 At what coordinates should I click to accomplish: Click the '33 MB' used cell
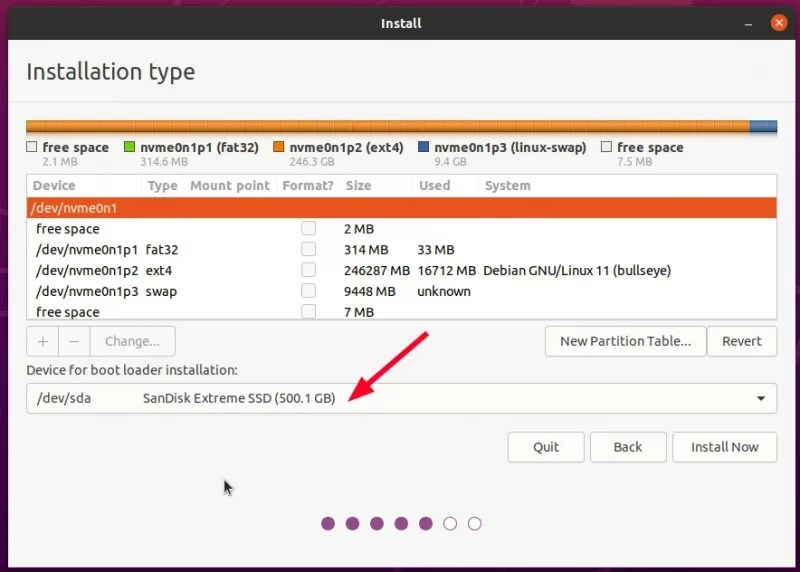point(436,250)
